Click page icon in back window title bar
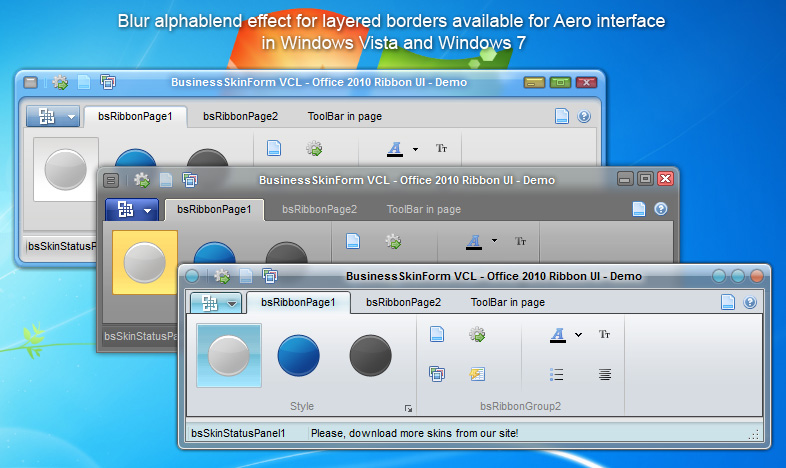The height and width of the screenshot is (468, 786). [84, 82]
